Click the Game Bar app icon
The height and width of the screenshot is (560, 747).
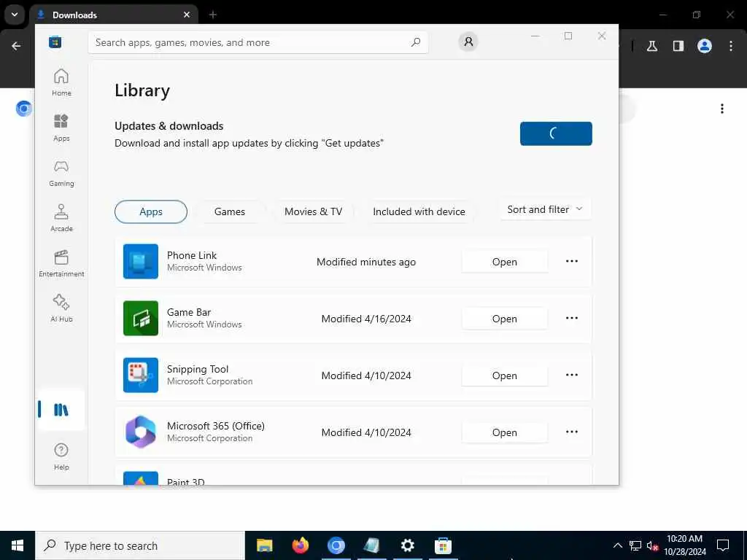(x=141, y=318)
